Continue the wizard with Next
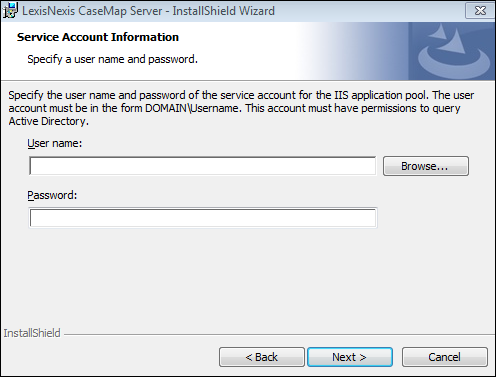Viewport: 496px width, 377px height. 350,357
